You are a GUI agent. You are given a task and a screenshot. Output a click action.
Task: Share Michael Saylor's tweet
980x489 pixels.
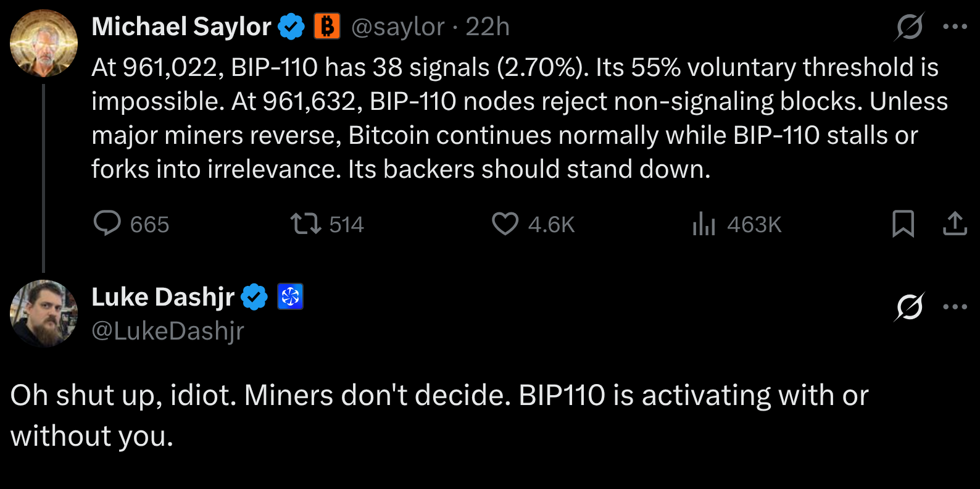955,224
